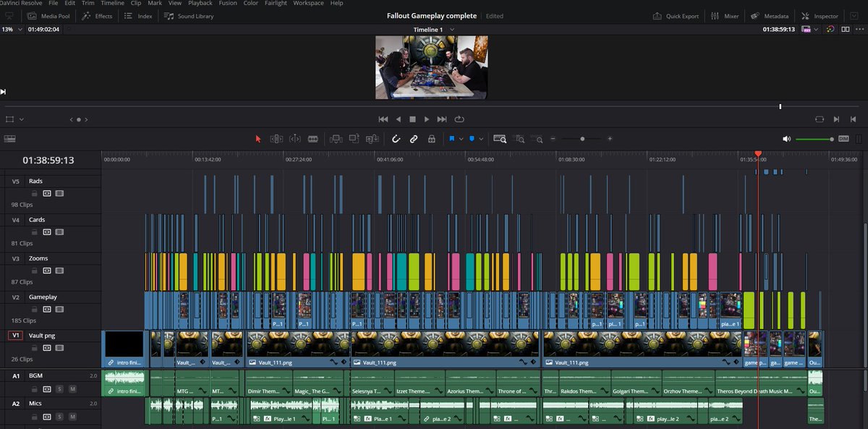868x429 pixels.
Task: Select the arrow Selection Mode tool
Action: (x=258, y=138)
